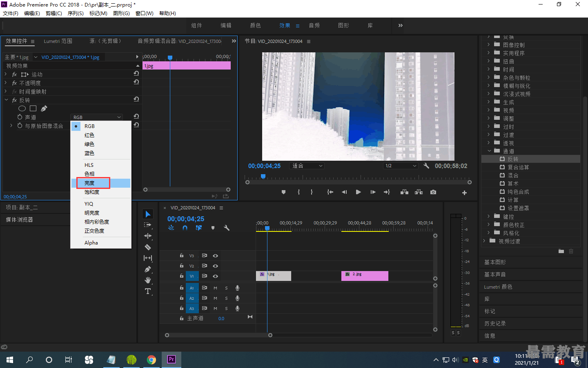This screenshot has height=368, width=588.
Task: Select the Ripple Edit tool
Action: pos(148,236)
